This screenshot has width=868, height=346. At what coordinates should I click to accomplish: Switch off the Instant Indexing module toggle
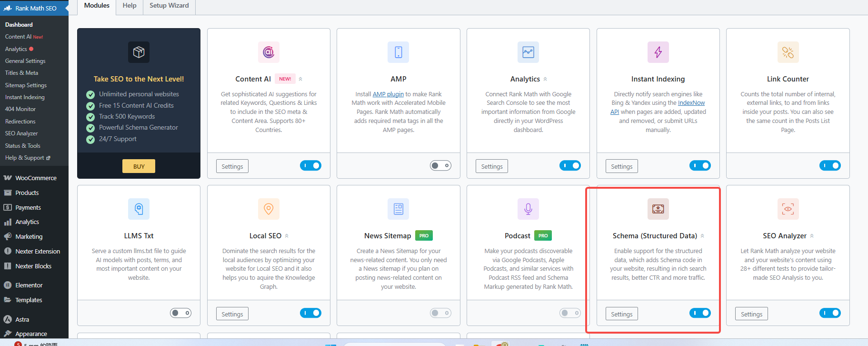pyautogui.click(x=700, y=165)
